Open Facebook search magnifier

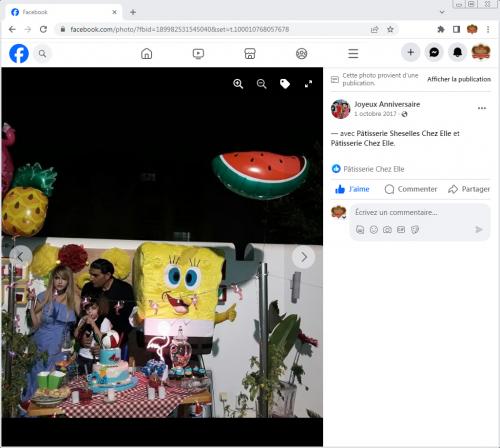pos(42,53)
